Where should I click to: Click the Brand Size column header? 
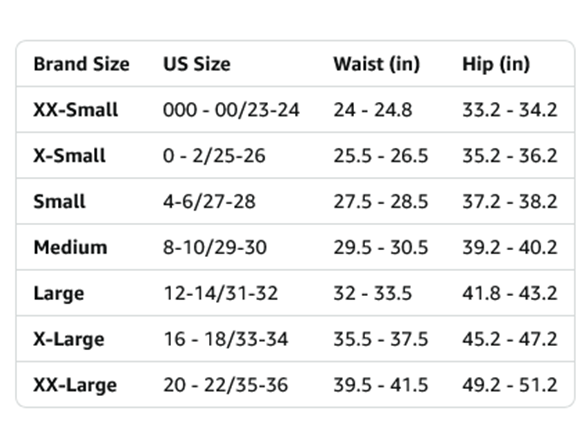(81, 64)
